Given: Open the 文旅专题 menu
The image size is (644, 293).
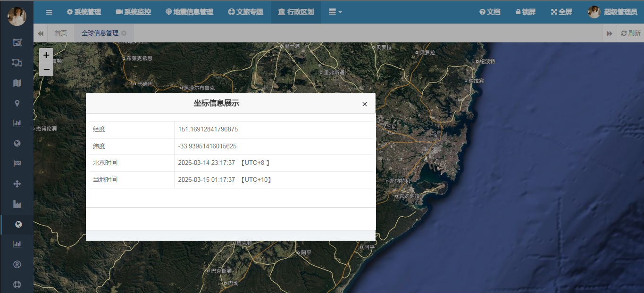Looking at the screenshot, I should (245, 12).
